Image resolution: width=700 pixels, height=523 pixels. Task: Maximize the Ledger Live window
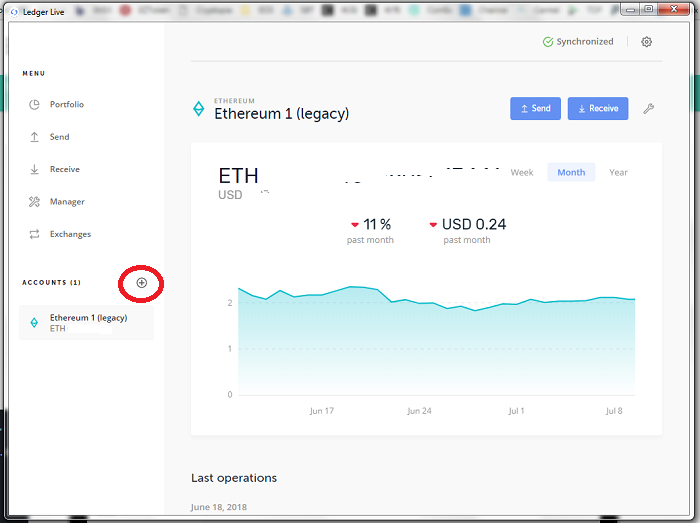(x=649, y=9)
